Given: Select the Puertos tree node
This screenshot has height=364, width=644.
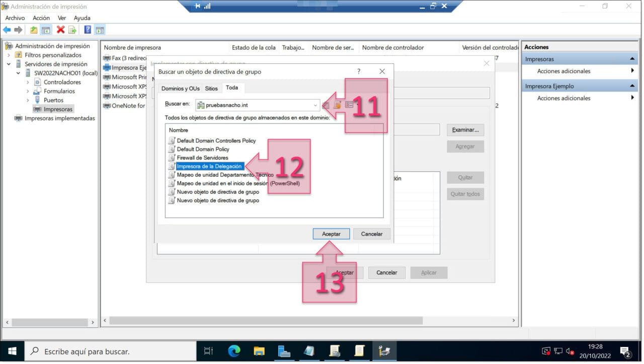Looking at the screenshot, I should [x=54, y=100].
